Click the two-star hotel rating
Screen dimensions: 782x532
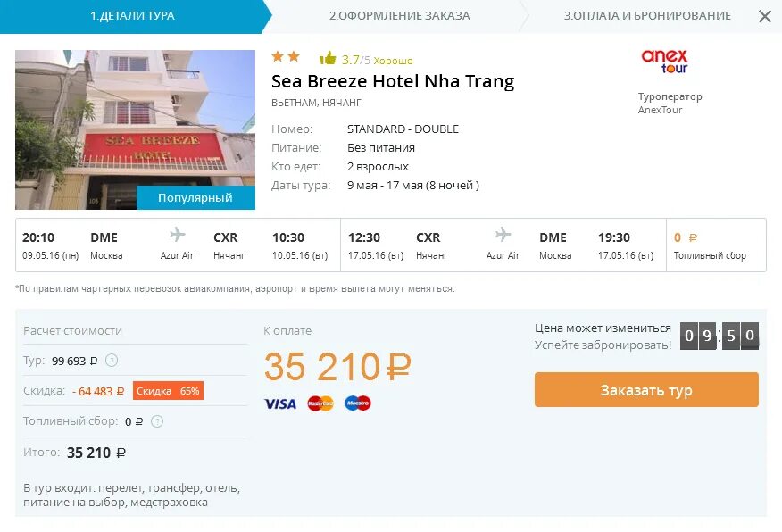coord(286,56)
